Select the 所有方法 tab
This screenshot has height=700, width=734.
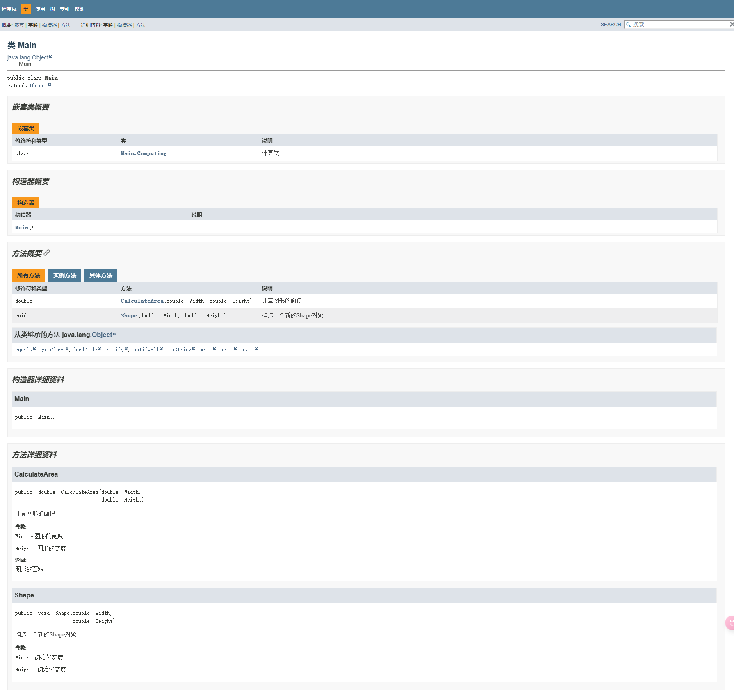pyautogui.click(x=28, y=275)
